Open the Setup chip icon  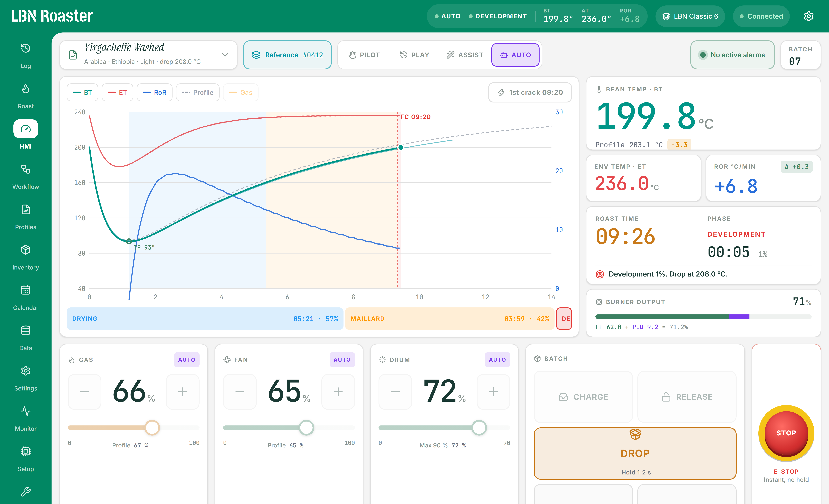point(26,451)
